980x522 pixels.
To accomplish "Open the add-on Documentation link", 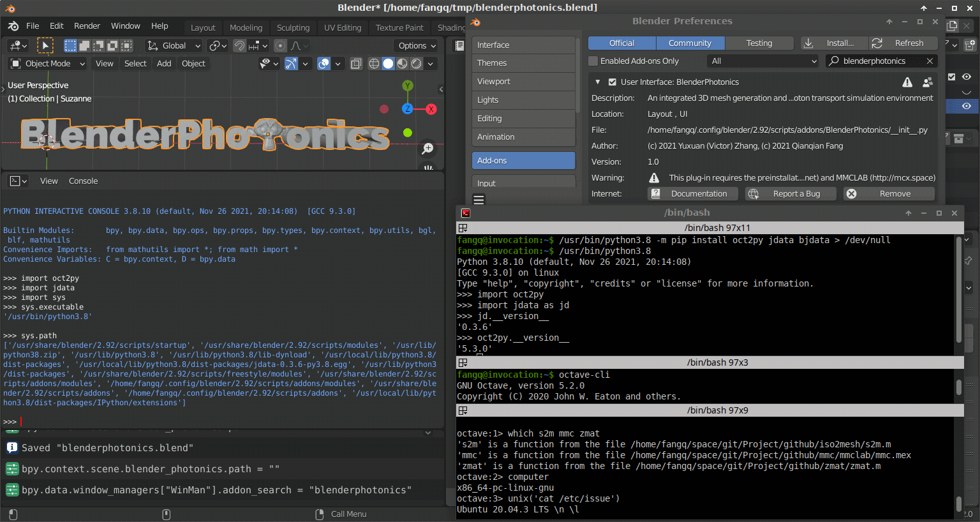I will (x=693, y=194).
